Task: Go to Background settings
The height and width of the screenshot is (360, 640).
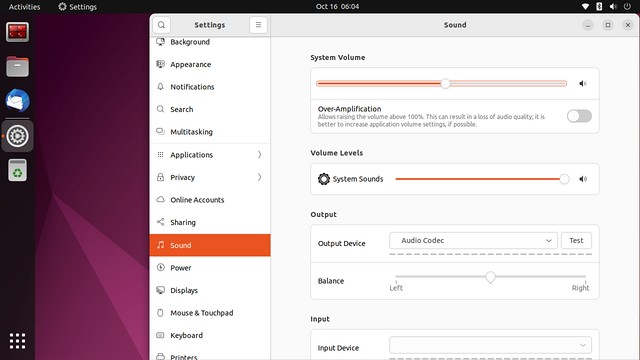Action: click(210, 42)
